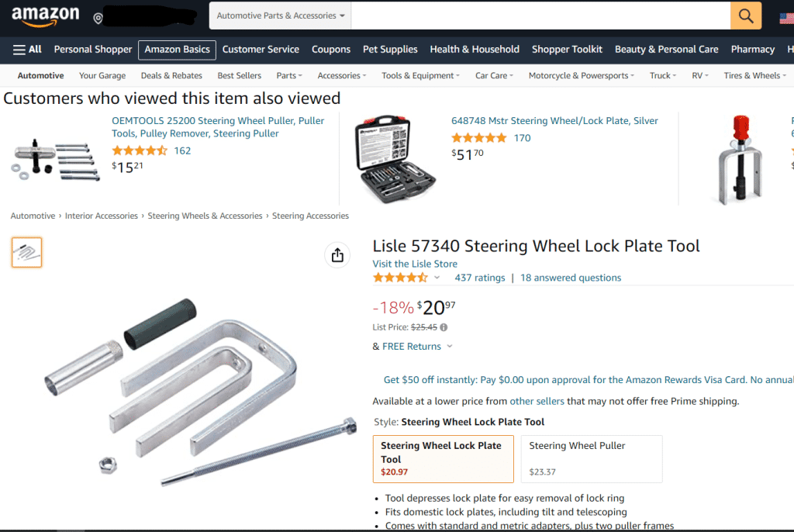
Task: Click the orange search magnifier button
Action: [746, 16]
